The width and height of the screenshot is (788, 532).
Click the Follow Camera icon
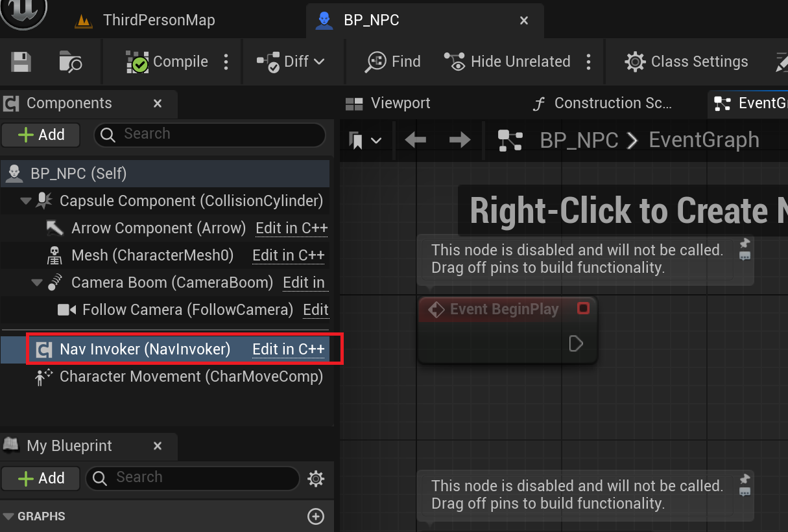coord(67,310)
